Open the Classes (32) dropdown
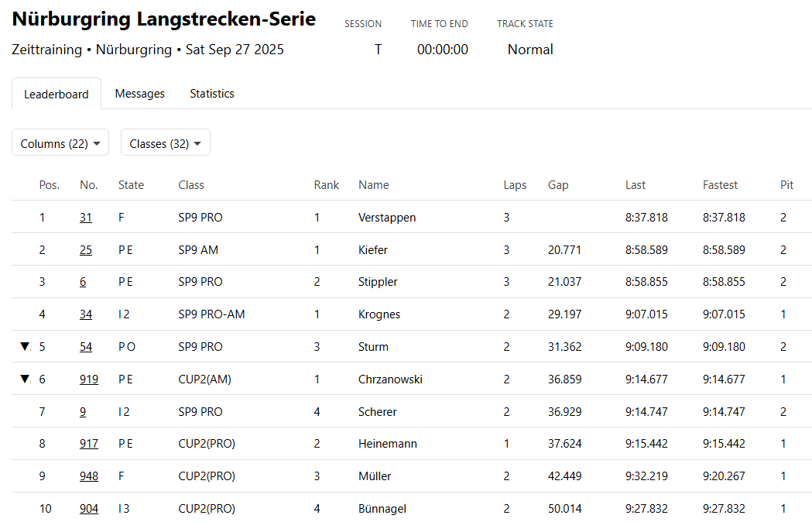This screenshot has height=522, width=812. (x=165, y=143)
